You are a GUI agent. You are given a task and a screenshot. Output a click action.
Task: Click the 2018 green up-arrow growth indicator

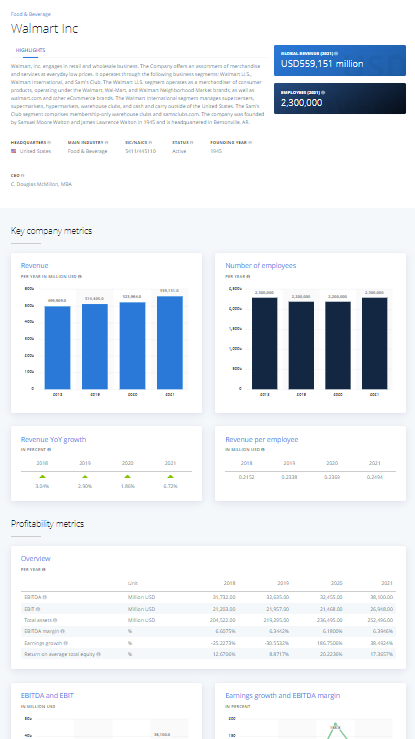click(42, 476)
